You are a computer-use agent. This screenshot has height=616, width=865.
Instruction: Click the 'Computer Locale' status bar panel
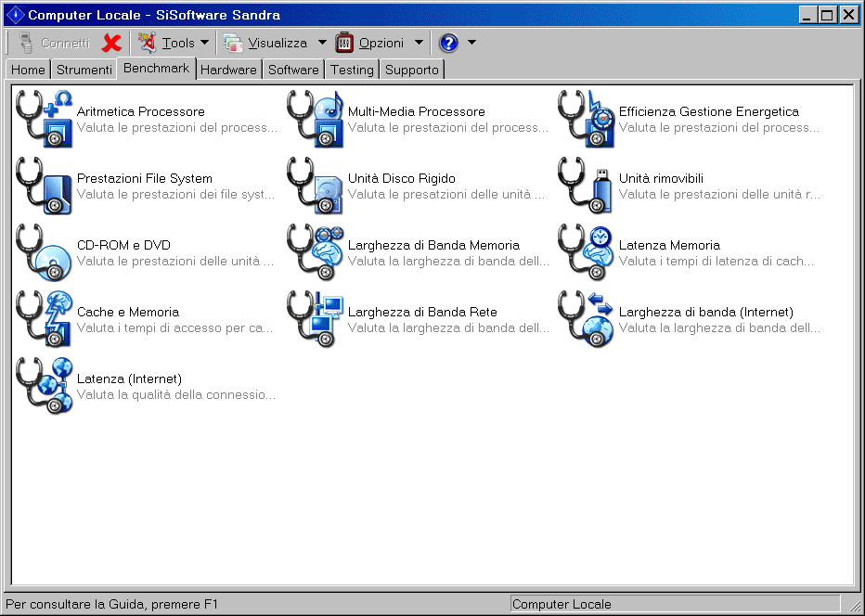click(x=676, y=604)
